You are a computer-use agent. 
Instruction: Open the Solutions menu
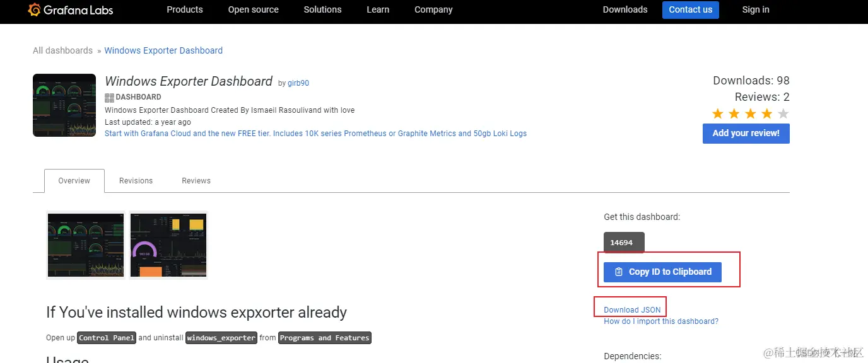coord(322,9)
